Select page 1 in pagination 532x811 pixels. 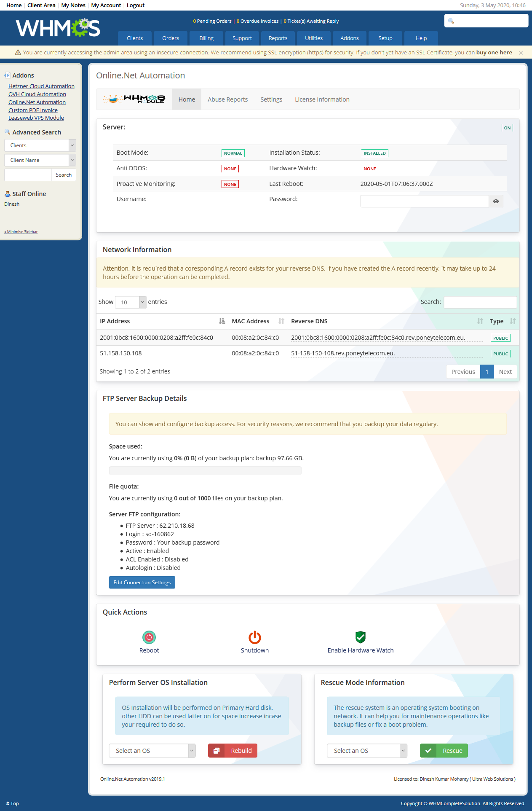click(x=487, y=372)
